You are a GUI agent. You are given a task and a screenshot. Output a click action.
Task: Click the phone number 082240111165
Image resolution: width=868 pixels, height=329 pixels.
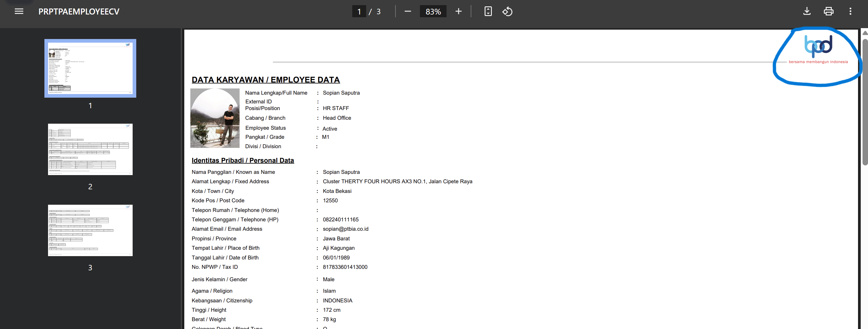tap(341, 220)
